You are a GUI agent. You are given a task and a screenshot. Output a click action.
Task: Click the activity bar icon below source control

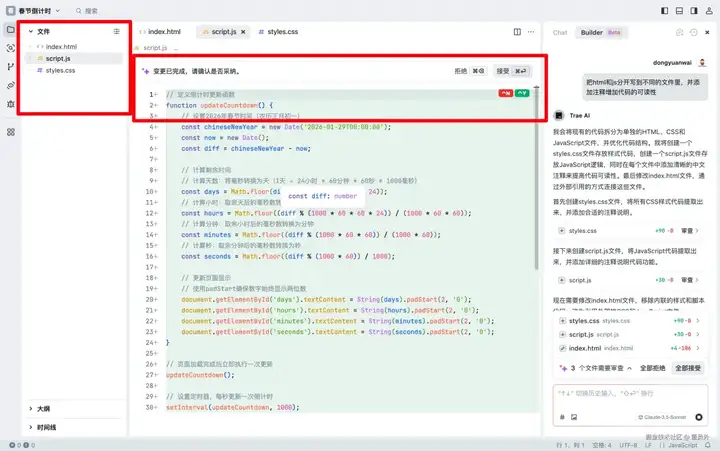point(11,85)
